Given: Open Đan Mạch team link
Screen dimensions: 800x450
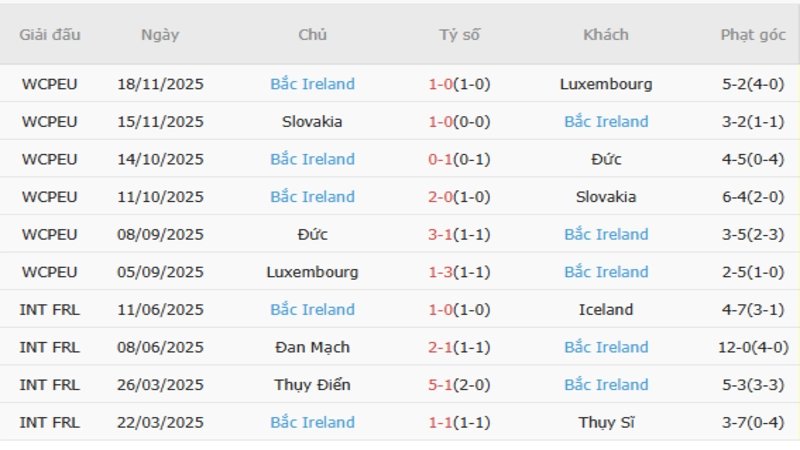Looking at the screenshot, I should pyautogui.click(x=312, y=347).
